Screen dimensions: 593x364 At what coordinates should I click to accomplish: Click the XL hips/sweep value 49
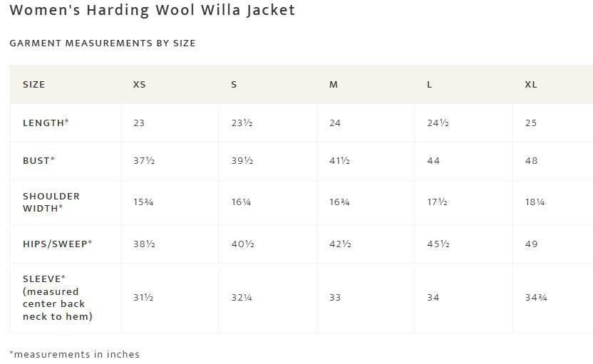531,244
